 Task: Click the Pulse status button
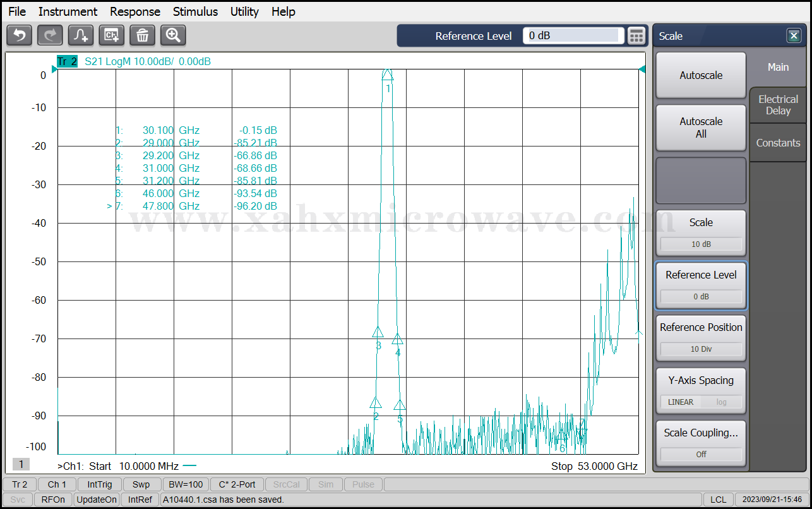click(x=363, y=484)
